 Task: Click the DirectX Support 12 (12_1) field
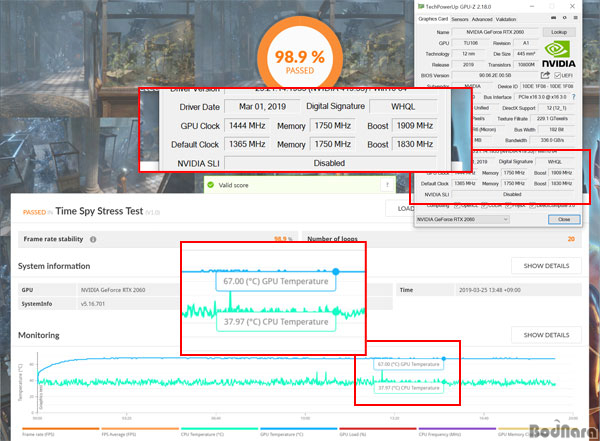556,108
